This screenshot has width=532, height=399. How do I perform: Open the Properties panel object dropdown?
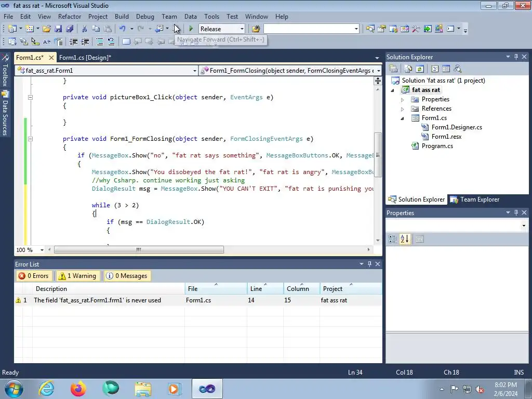pos(524,225)
